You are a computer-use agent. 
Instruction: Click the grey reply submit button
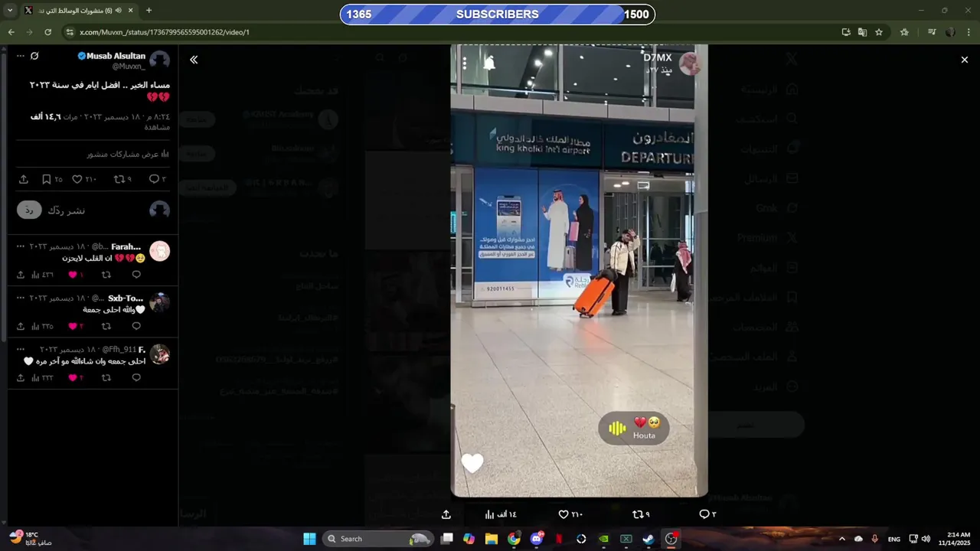29,210
